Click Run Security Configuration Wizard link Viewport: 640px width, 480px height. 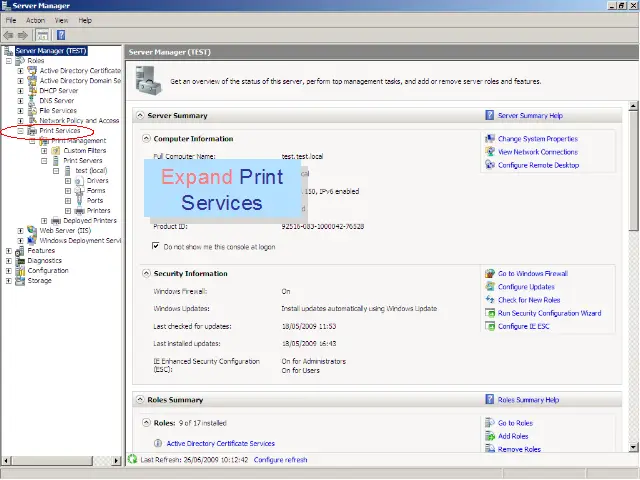tap(549, 313)
